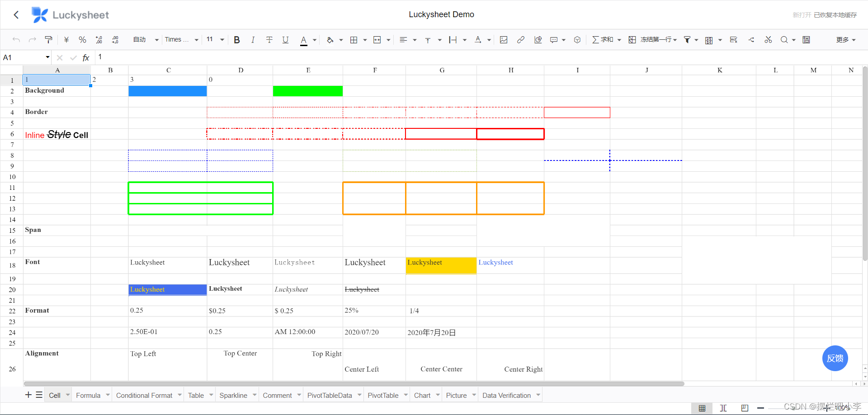Click the text rotation icon
This screenshot has width=868, height=415.
(478, 40)
